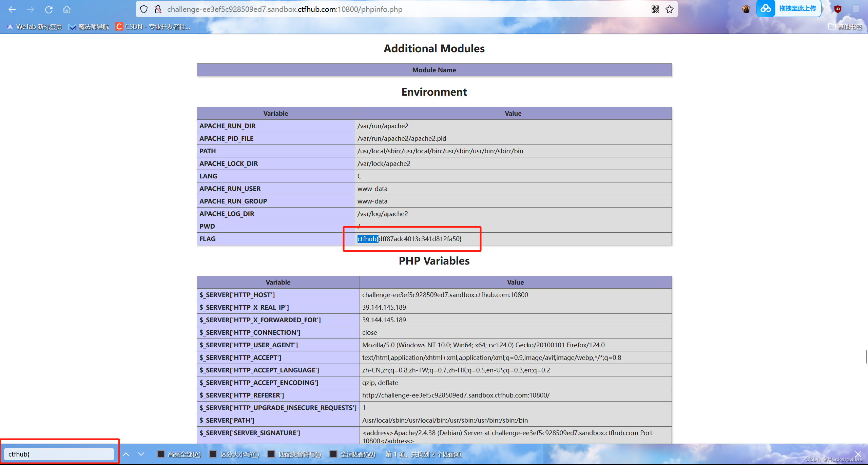Toggle the 区分大小写 match-case checkbox
The width and height of the screenshot is (868, 465).
[213, 454]
